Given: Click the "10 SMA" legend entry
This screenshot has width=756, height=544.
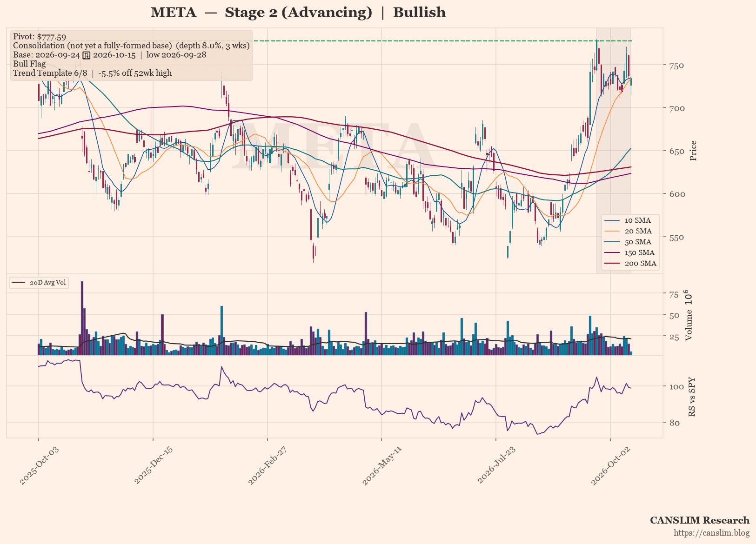Looking at the screenshot, I should click(x=629, y=220).
